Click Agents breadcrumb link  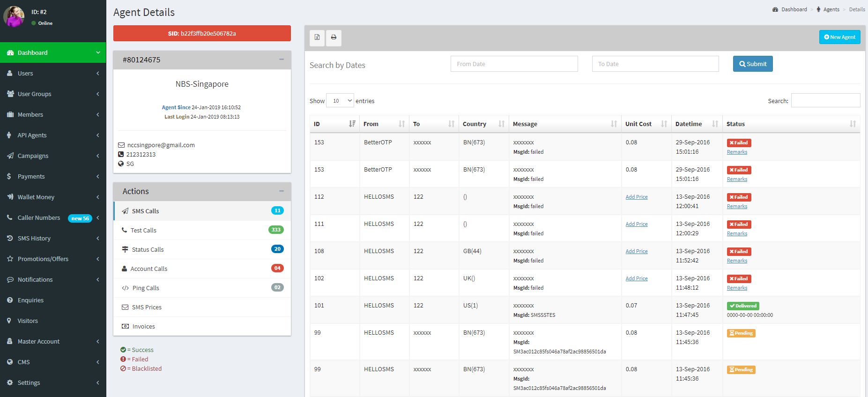[x=828, y=9]
